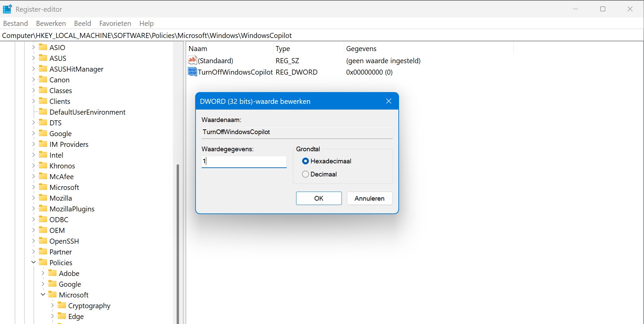Screen dimensions: 644x324
Task: Click the DefaultUserEnvironment folder icon
Action: 43,112
